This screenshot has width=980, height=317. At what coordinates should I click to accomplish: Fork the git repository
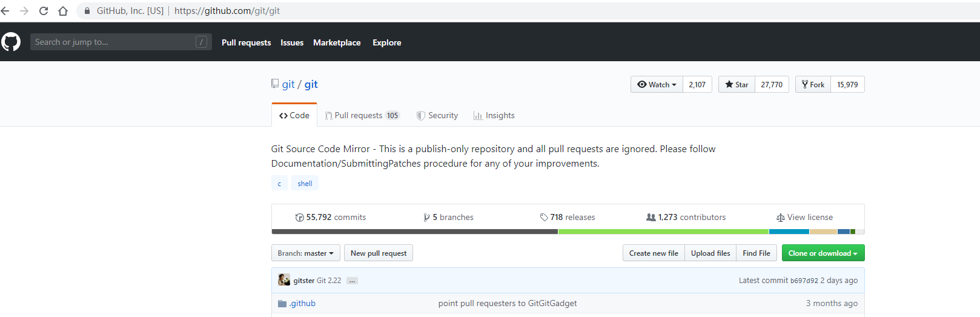[813, 84]
